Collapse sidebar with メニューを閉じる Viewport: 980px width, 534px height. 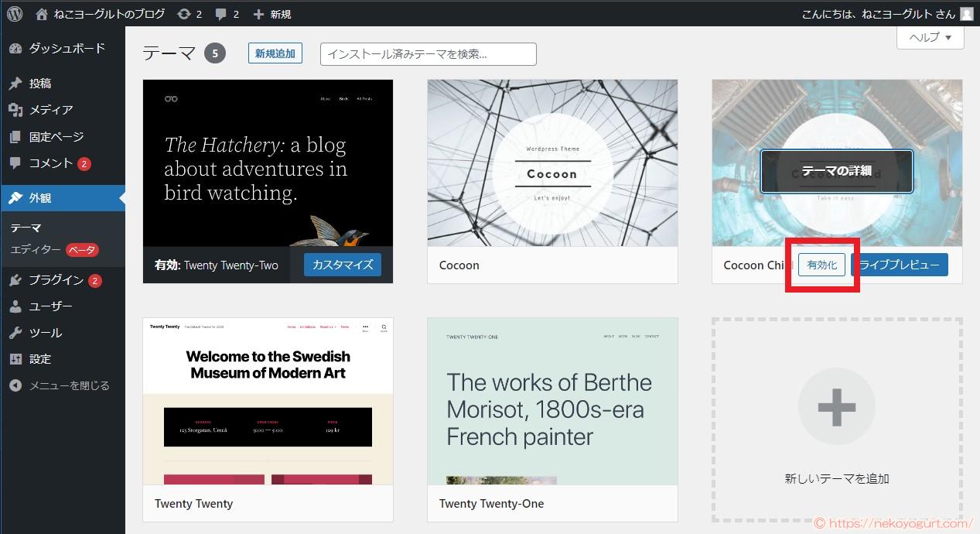69,385
